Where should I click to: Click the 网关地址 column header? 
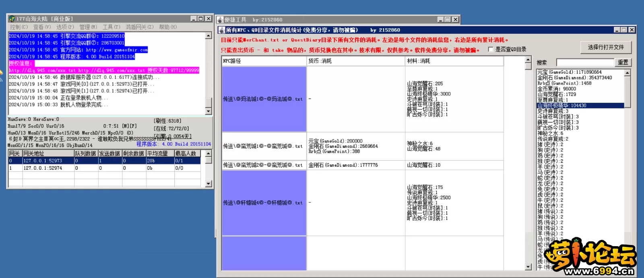[48, 154]
